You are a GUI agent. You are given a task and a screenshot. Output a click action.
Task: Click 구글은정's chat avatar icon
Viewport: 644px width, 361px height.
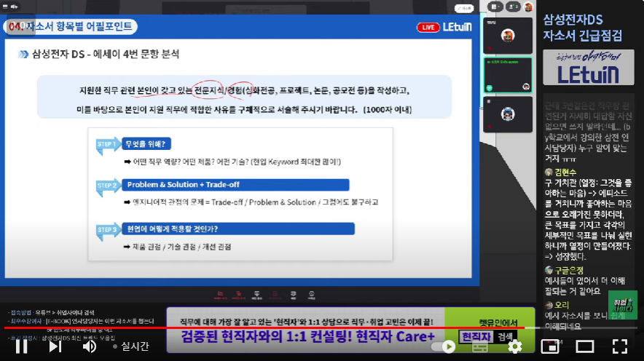(549, 270)
